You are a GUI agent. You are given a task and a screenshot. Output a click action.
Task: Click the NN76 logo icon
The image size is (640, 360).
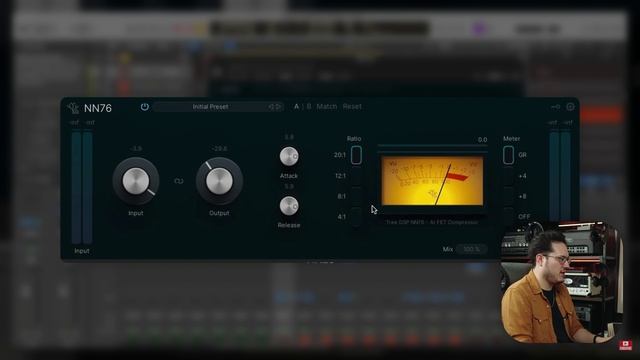pyautogui.click(x=73, y=108)
